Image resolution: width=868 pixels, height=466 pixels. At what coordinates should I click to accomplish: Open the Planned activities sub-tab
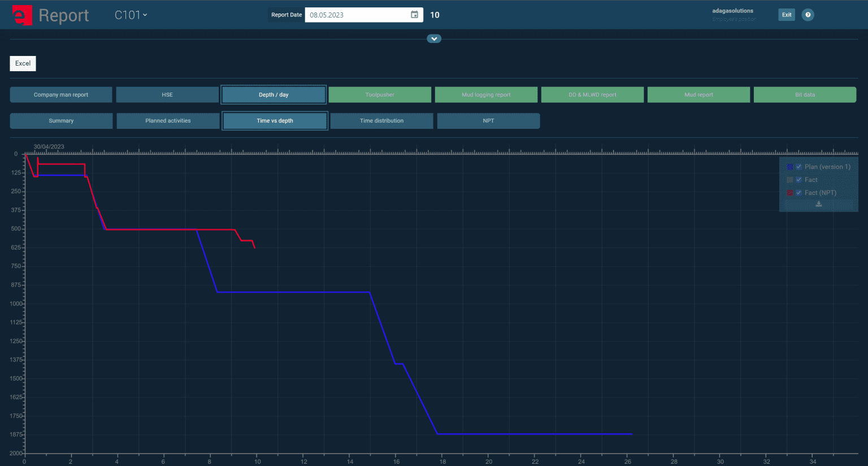tap(168, 120)
